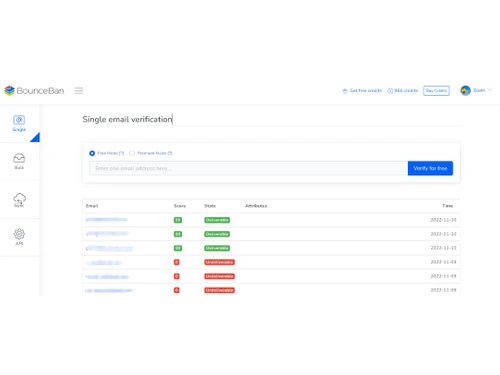Screen dimensions: 500x375
Task: Toggle the hamburger sidebar menu icon
Action: (79, 90)
